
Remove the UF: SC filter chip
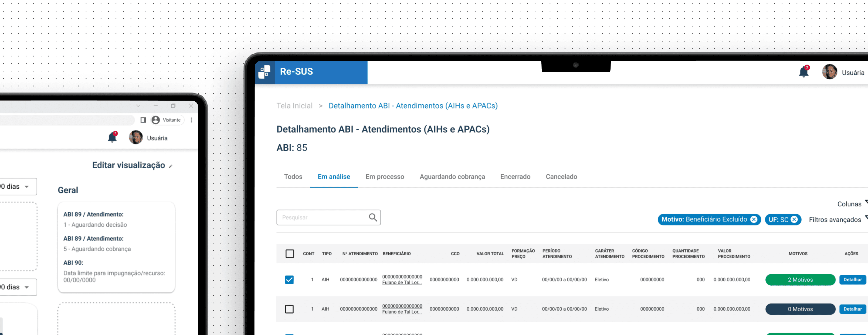click(794, 220)
